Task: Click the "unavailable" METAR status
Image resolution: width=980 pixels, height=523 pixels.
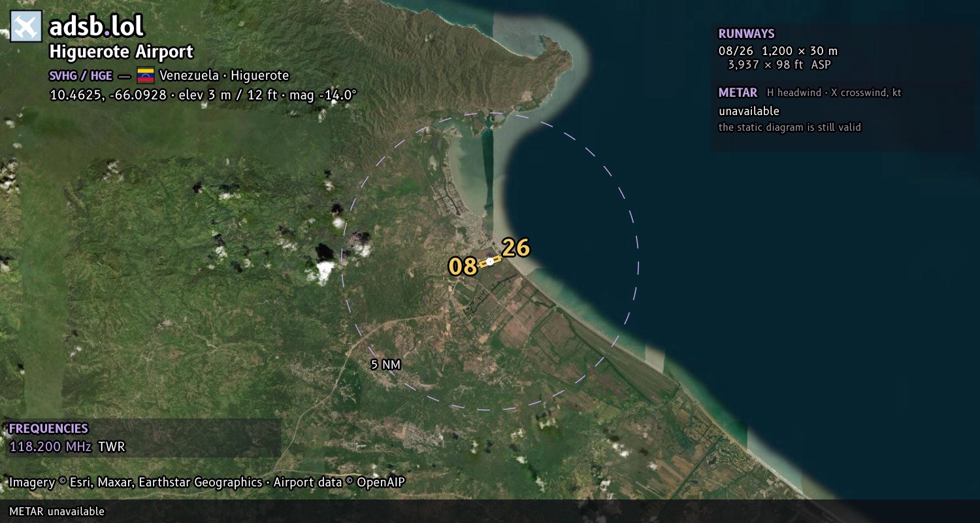Action: click(x=749, y=111)
